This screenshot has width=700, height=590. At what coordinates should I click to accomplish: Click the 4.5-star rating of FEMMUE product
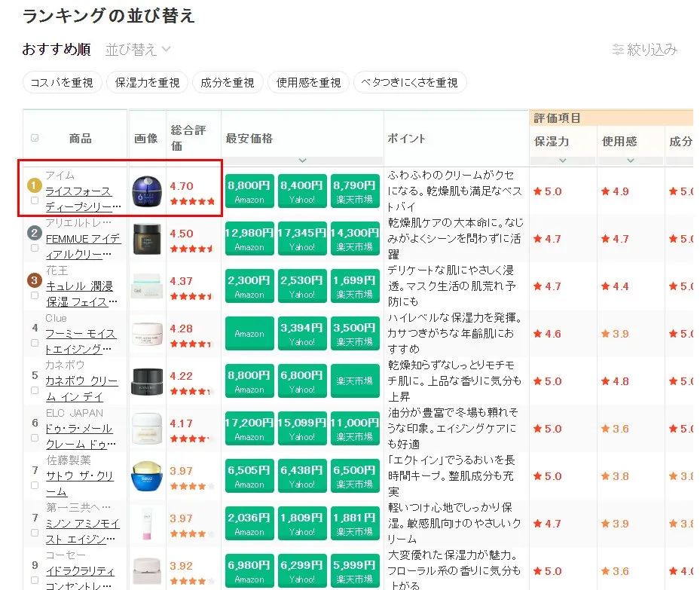(x=191, y=249)
